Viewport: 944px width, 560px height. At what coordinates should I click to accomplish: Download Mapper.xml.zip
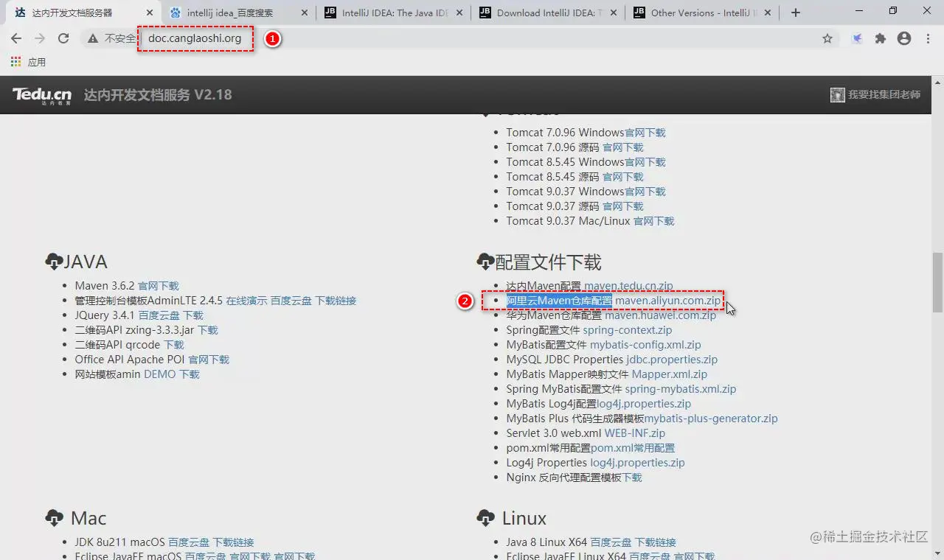coord(670,374)
